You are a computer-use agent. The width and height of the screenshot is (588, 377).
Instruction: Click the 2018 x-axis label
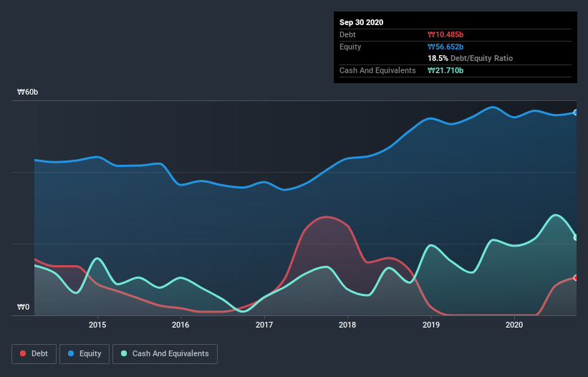347,325
